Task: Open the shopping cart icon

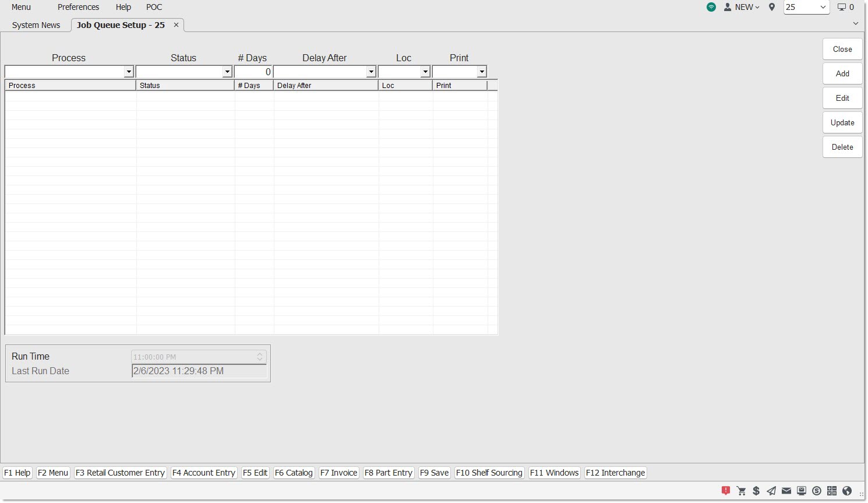Action: [741, 491]
